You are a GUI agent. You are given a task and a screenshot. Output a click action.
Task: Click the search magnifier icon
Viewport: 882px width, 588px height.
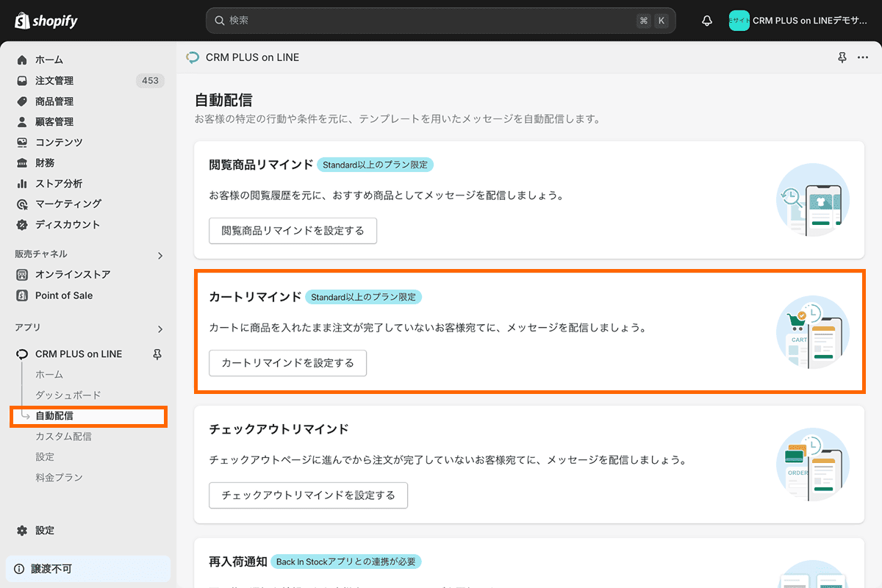(219, 21)
